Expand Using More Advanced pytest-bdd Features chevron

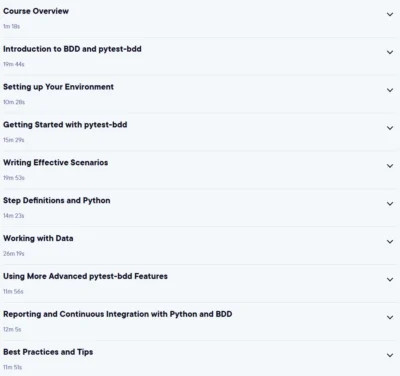click(x=390, y=280)
